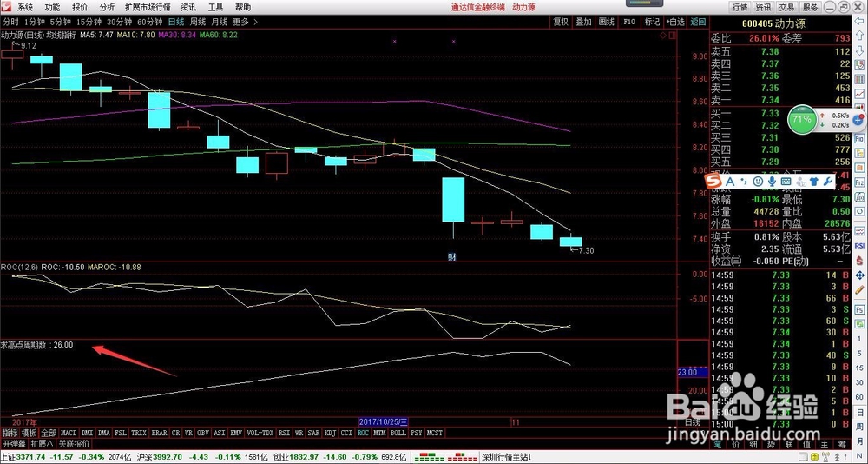Switch the indicator to MACD
Viewport: 868px width, 464px height.
69,433
